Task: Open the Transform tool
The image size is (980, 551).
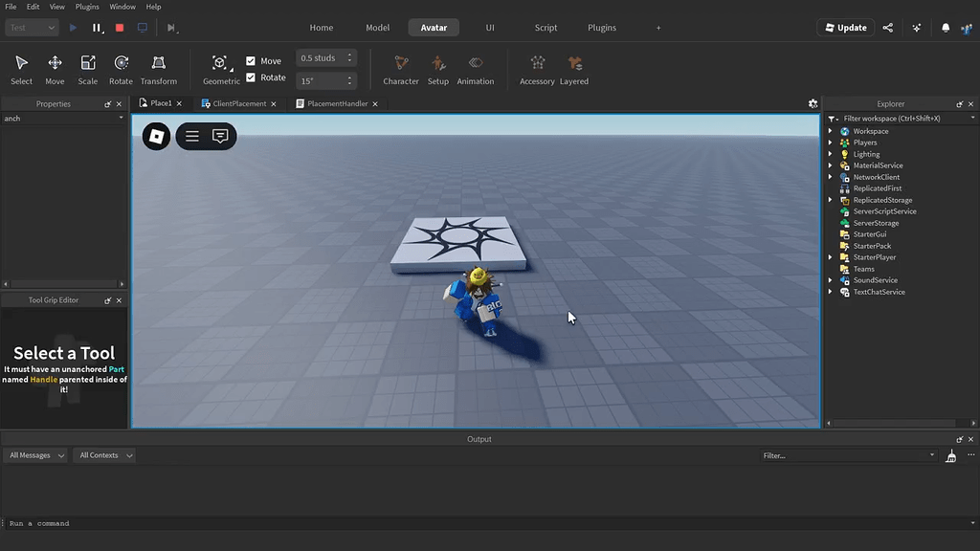Action: pyautogui.click(x=158, y=67)
